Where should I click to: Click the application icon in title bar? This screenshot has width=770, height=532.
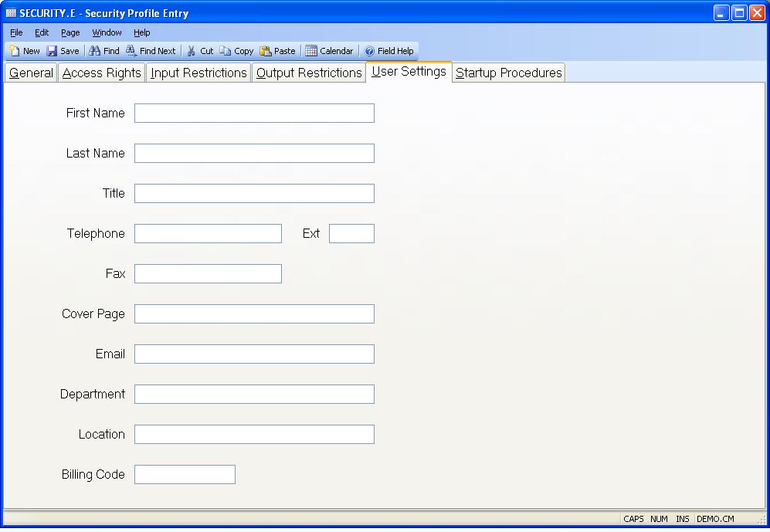(11, 13)
